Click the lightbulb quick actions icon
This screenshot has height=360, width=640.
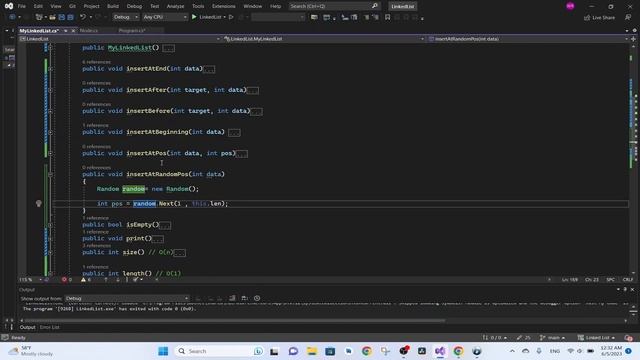(39, 203)
